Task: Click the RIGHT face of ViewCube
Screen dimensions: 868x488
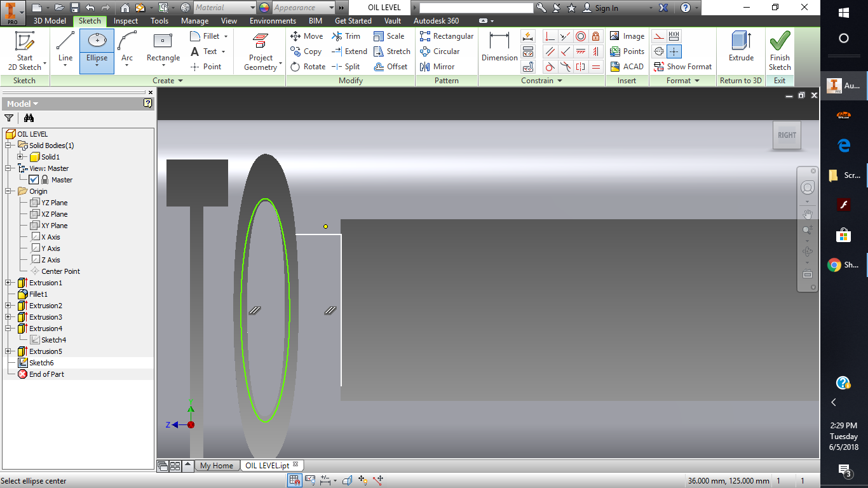Action: pos(787,135)
